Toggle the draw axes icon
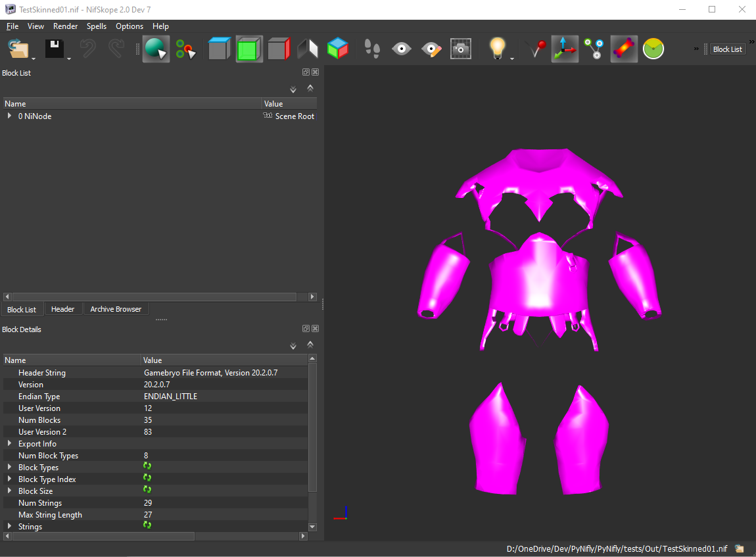The height and width of the screenshot is (557, 756). (565, 49)
